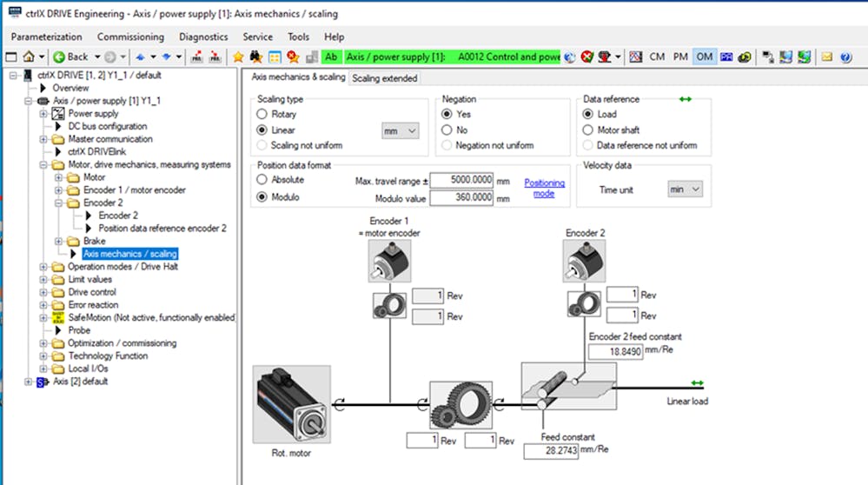Viewport: 868px width, 485px height.
Task: Click the red X checkmark clear-error icon
Action: click(x=587, y=56)
